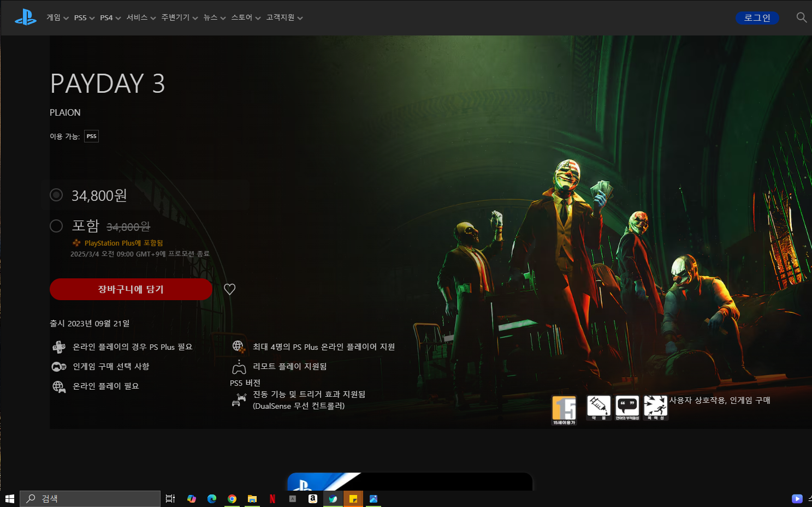Image resolution: width=812 pixels, height=507 pixels.
Task: Click the language content descriptor speech-bubble icon
Action: point(627,408)
